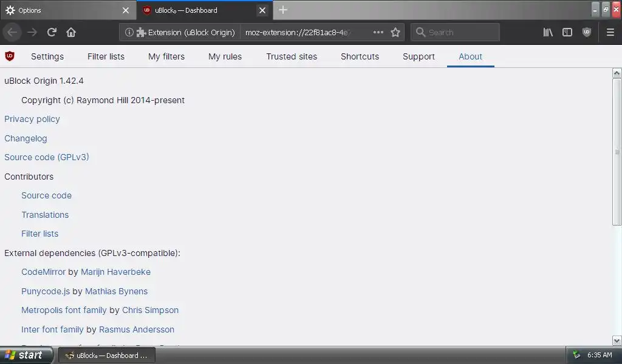622x364 pixels.
Task: Open the browser home page
Action: click(x=71, y=32)
